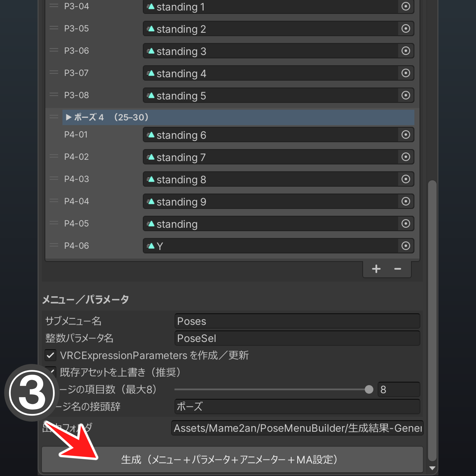Open the object picker for standing 3

click(x=406, y=51)
